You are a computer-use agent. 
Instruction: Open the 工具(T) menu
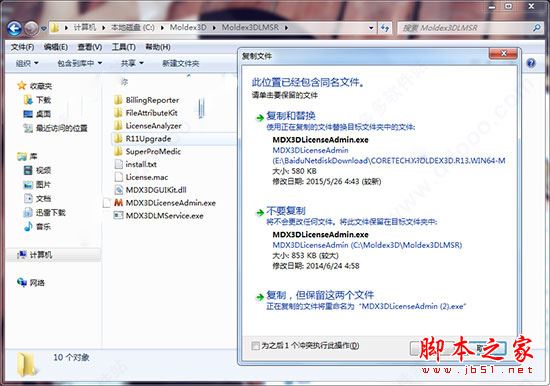[123, 47]
